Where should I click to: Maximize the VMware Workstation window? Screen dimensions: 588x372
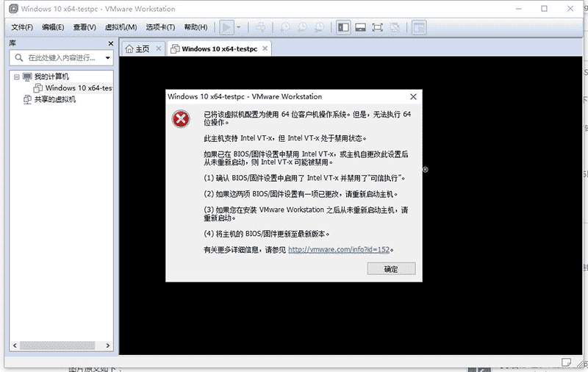coord(544,9)
